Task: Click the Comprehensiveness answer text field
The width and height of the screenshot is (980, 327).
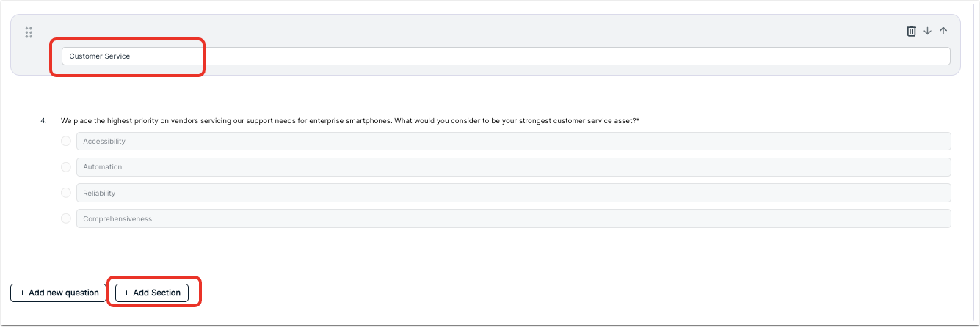Action: [x=514, y=218]
